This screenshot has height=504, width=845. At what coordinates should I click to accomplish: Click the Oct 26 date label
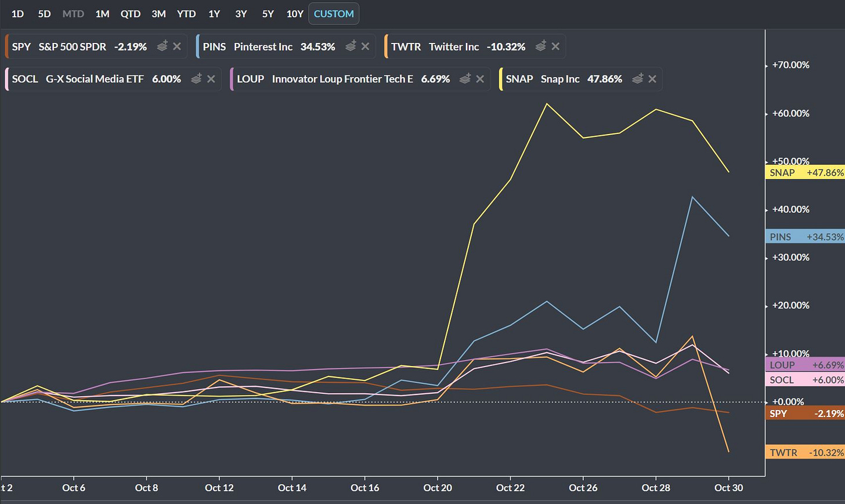click(x=583, y=488)
